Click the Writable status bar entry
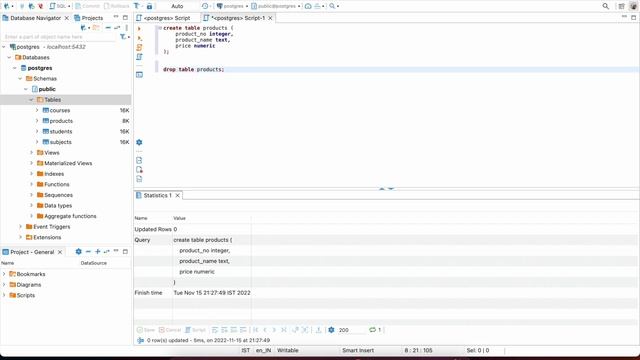Screen dimensions: 640x360 click(x=288, y=350)
